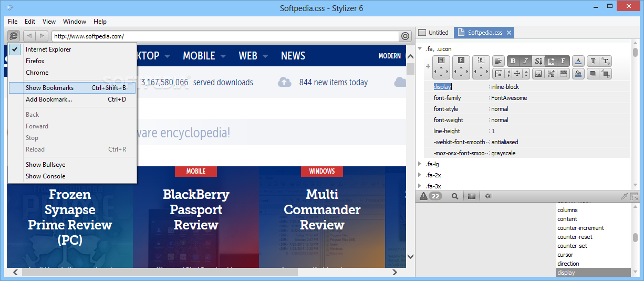Click the box shadow icon
The height and width of the screenshot is (281, 644).
tap(593, 74)
